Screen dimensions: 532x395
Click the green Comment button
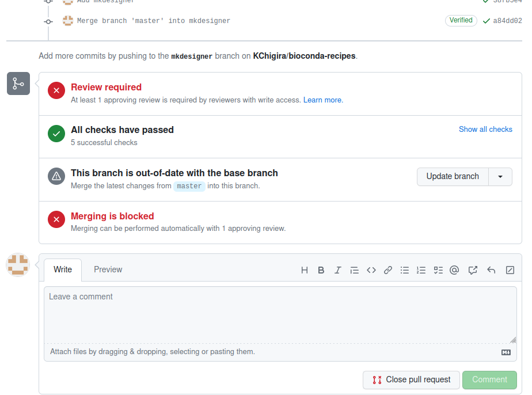coord(489,379)
